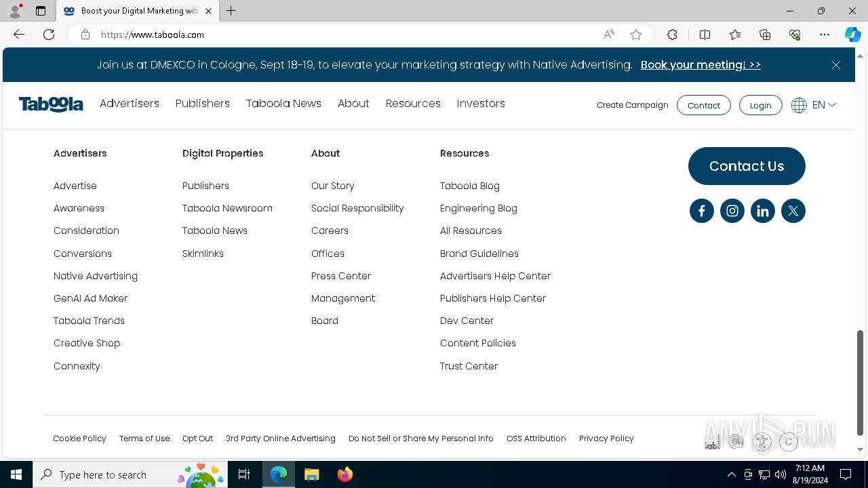Open Favorites list icon
The image size is (868, 488).
(x=735, y=35)
